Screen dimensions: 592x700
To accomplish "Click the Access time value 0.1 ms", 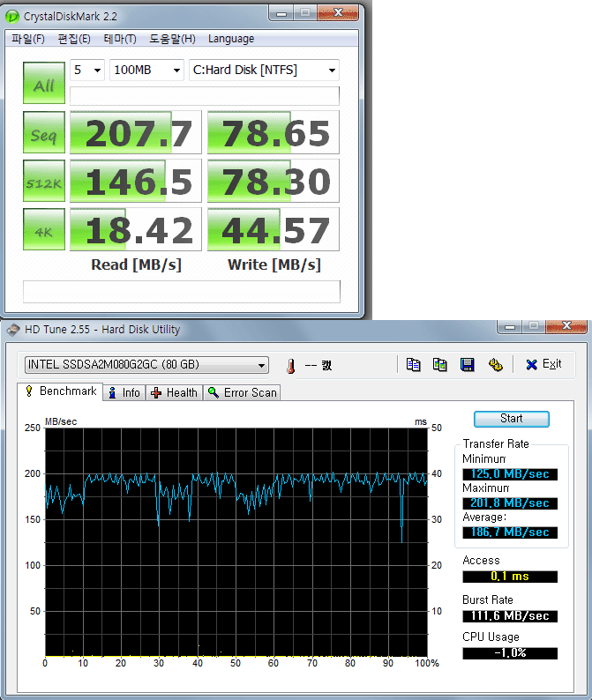I will [x=510, y=577].
